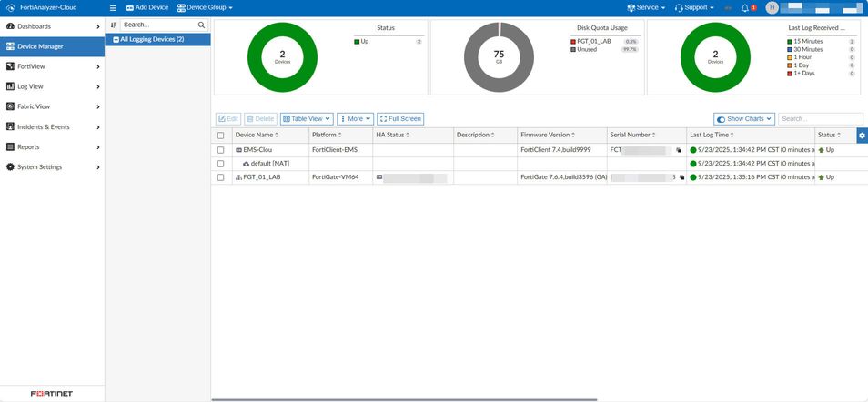Expand the More actions dropdown
This screenshot has width=868, height=402.
355,119
